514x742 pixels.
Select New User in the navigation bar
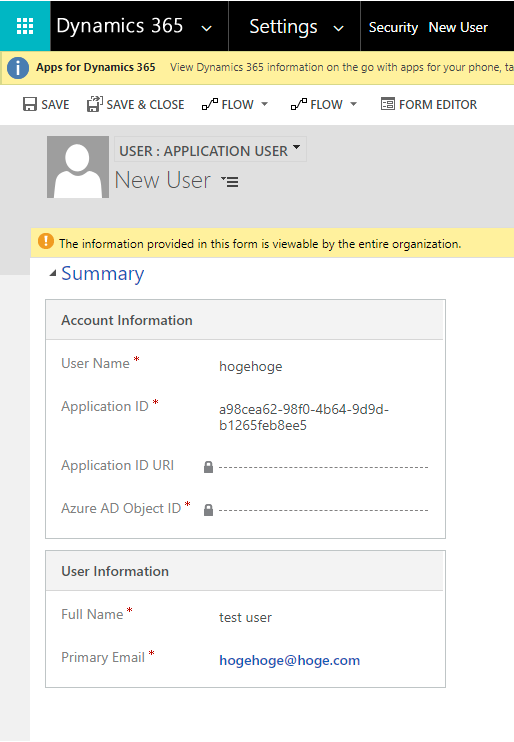click(458, 27)
